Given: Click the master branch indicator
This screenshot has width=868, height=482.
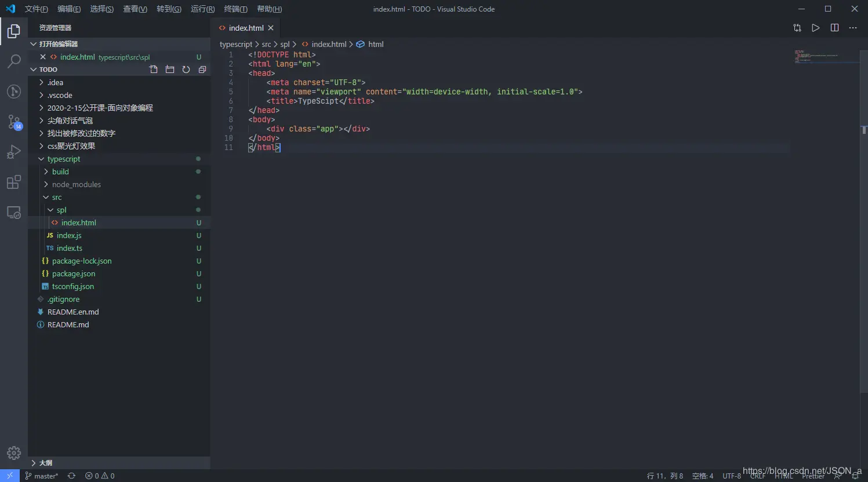Looking at the screenshot, I should pyautogui.click(x=41, y=476).
